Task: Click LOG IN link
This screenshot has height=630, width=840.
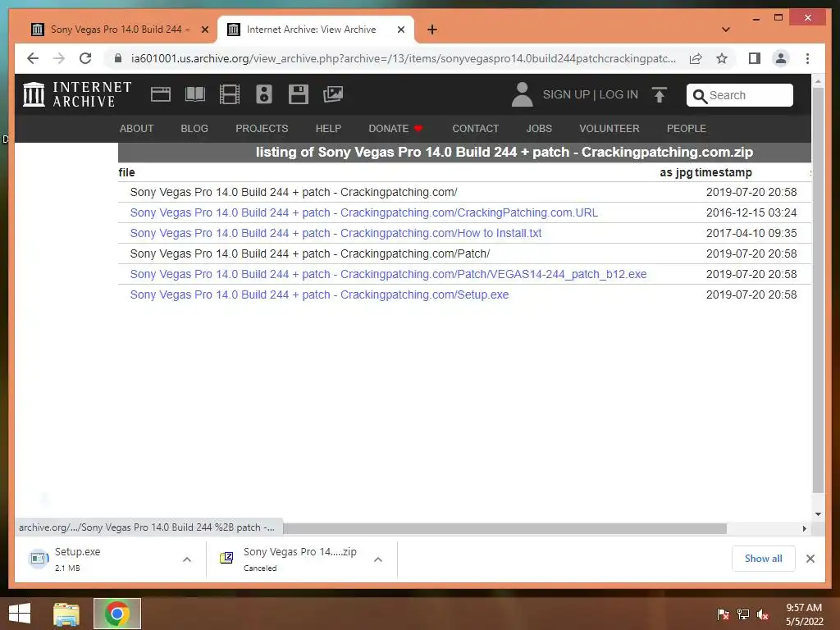Action: (x=619, y=95)
